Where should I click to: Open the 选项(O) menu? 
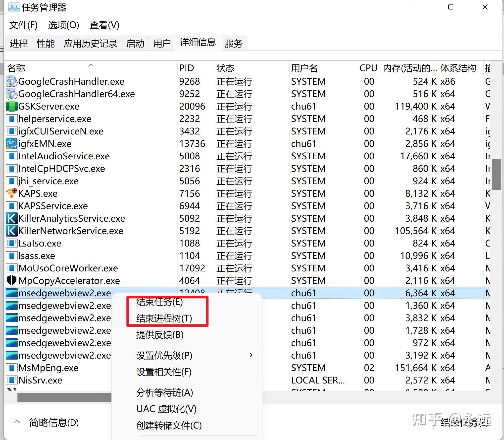[x=63, y=25]
